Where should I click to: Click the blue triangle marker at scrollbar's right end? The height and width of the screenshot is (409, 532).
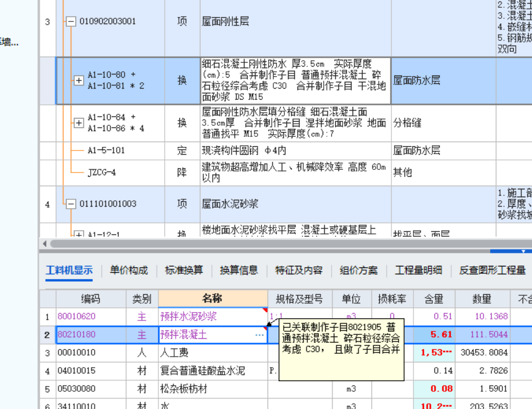(522, 251)
